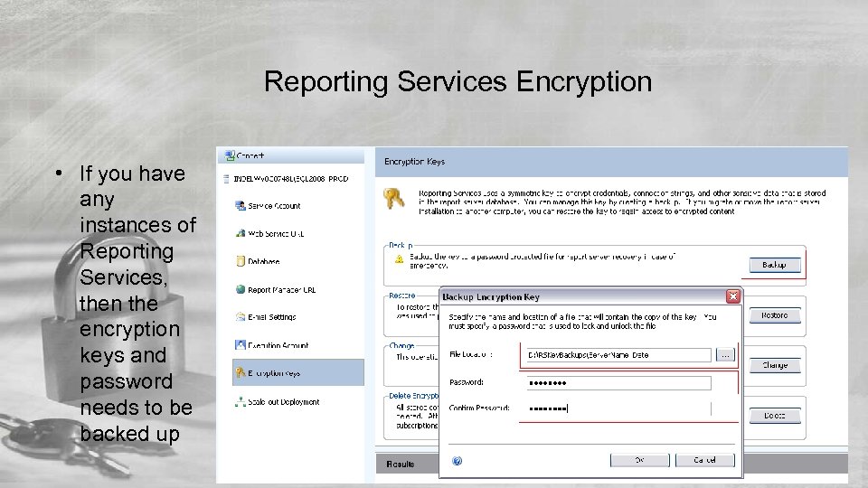Screen dimensions: 868x488
Task: Select Report Manager URL in the navigation
Action: pos(282,290)
